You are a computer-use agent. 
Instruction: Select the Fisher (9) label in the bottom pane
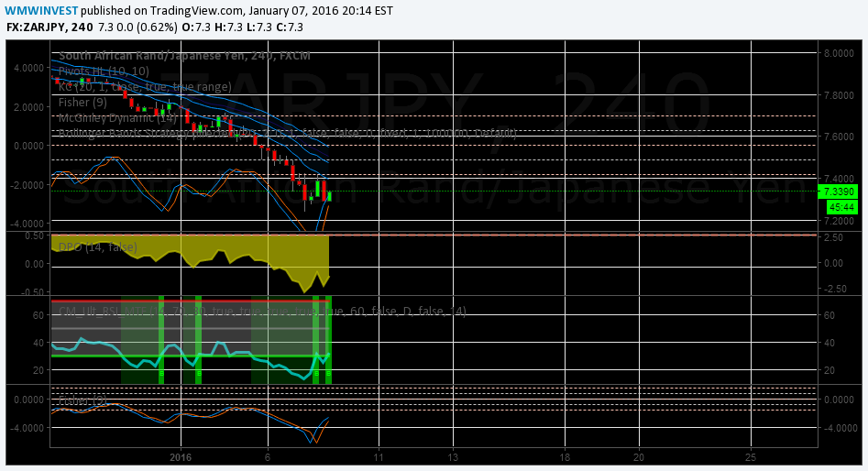point(83,400)
